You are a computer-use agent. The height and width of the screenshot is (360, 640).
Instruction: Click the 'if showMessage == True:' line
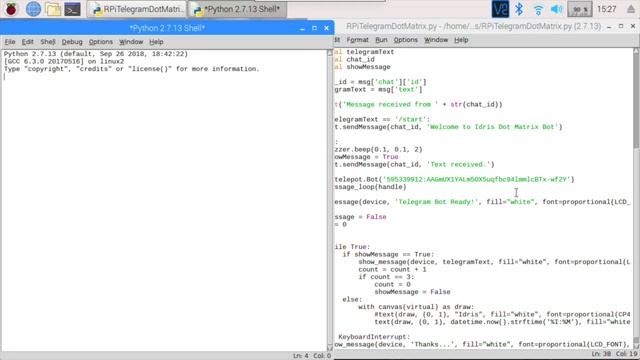click(389, 254)
